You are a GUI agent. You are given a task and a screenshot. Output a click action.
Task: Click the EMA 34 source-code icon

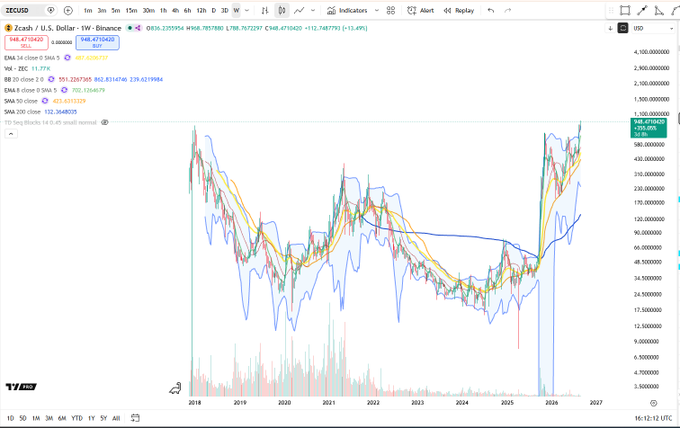coord(67,58)
